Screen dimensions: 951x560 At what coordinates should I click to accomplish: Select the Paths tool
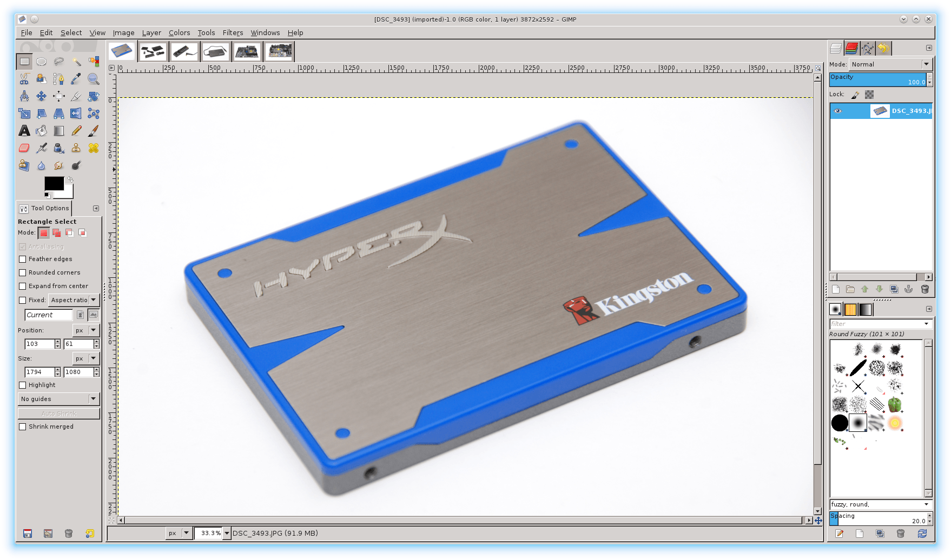pos(58,79)
